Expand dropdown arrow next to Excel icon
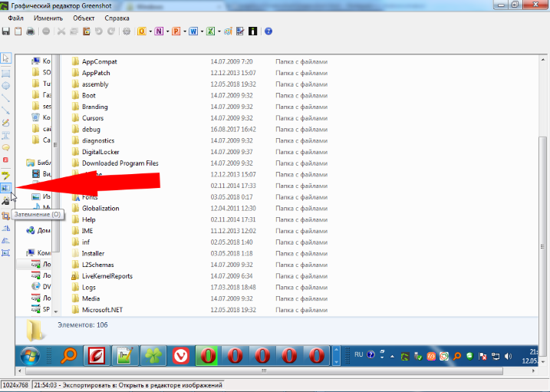Viewport: 550px width, 392px height. point(219,31)
